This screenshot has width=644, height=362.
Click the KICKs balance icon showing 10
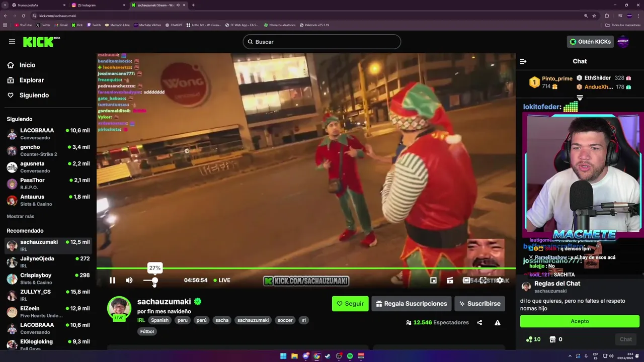[533, 339]
